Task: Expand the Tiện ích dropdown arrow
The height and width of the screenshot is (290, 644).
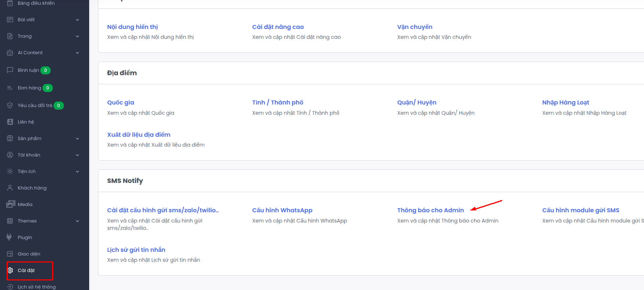Action: pyautogui.click(x=77, y=172)
